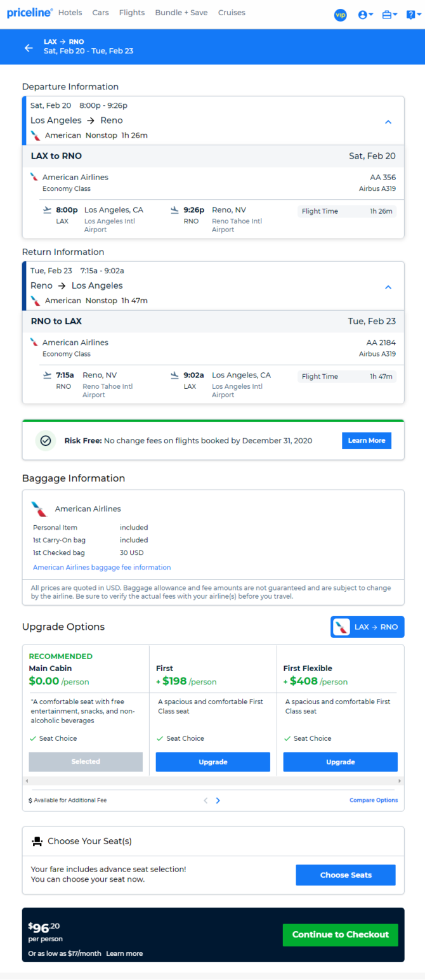Collapse the departure flight details chevron
425x980 pixels.
[389, 122]
